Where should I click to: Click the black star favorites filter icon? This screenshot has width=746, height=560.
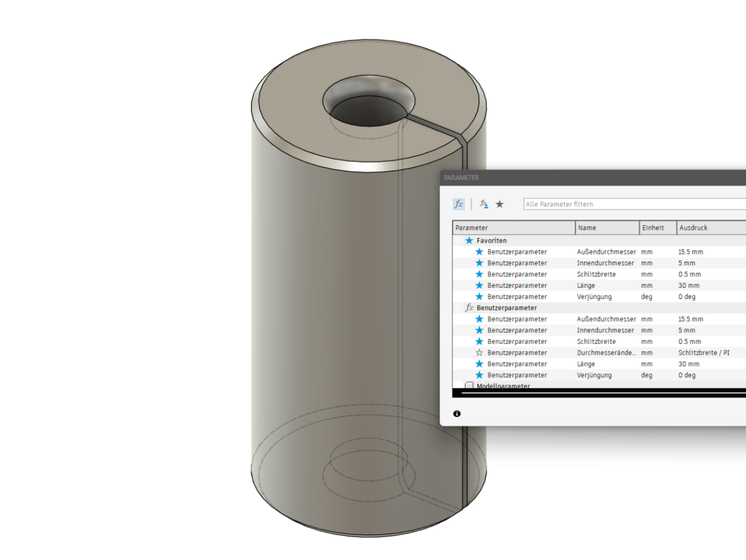(x=500, y=204)
